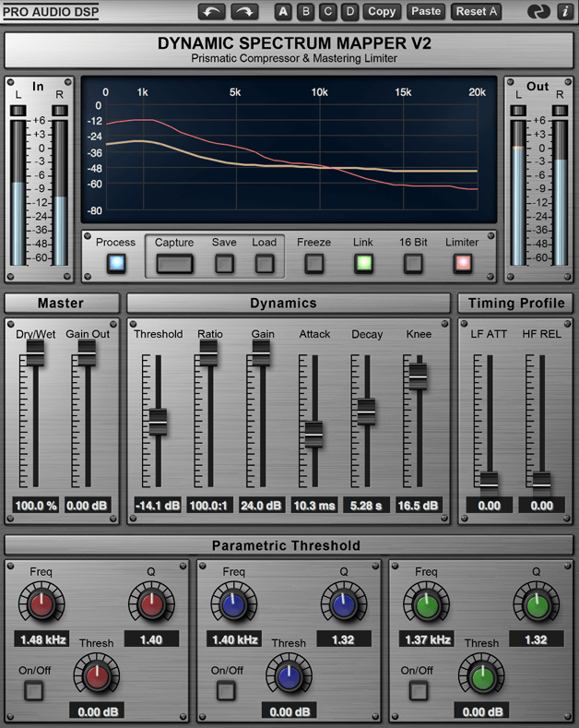This screenshot has height=728, width=579.
Task: Click the HF REL 0.00 value field
Action: pos(542,506)
